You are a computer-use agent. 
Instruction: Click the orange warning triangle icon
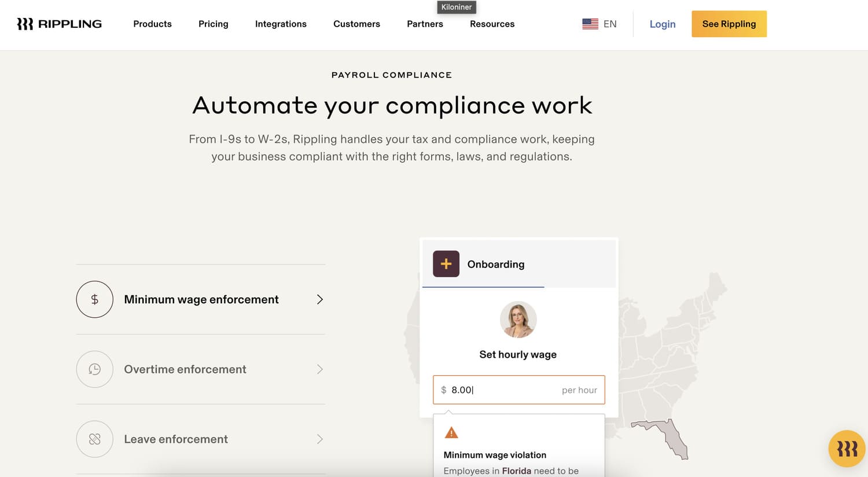[x=451, y=432]
